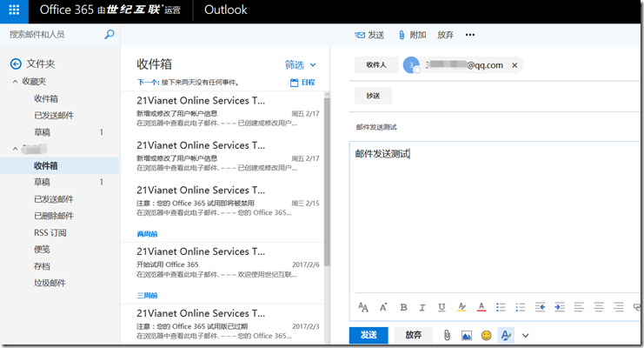Click the recipient avatar circle
The width and height of the screenshot is (644, 348).
click(x=411, y=65)
